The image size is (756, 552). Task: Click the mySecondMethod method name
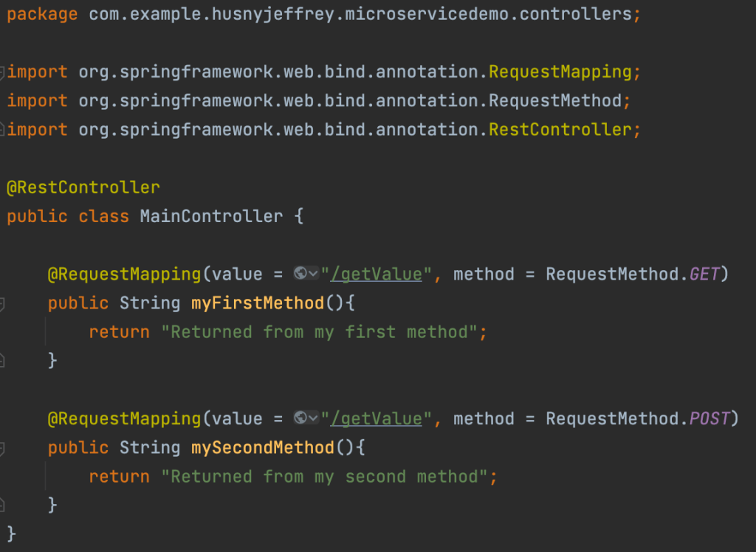tap(263, 448)
